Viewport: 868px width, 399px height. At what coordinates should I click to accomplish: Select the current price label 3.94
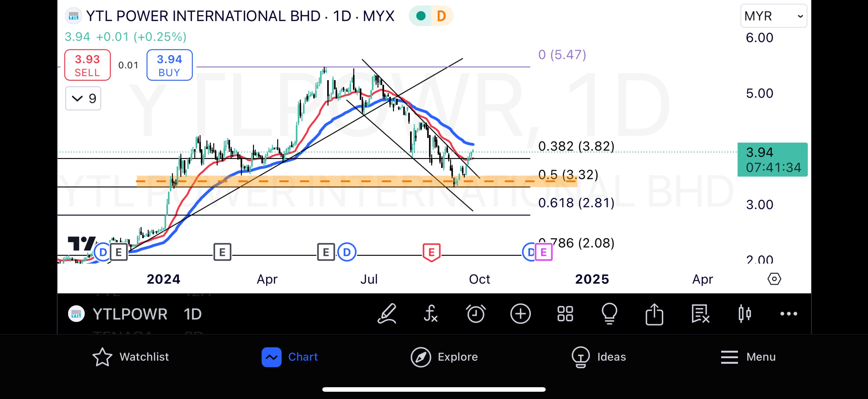[772, 160]
